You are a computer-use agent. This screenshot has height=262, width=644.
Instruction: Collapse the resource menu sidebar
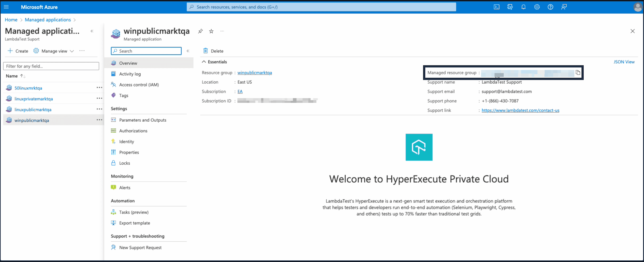[x=188, y=51]
